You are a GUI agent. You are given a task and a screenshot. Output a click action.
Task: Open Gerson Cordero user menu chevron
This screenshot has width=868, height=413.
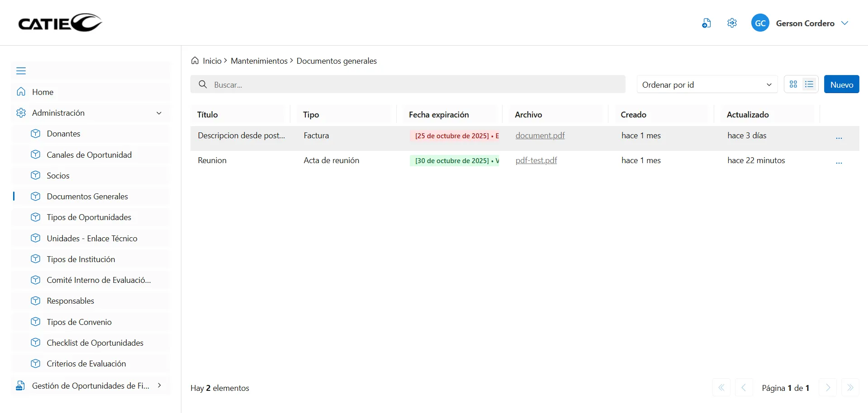(844, 23)
